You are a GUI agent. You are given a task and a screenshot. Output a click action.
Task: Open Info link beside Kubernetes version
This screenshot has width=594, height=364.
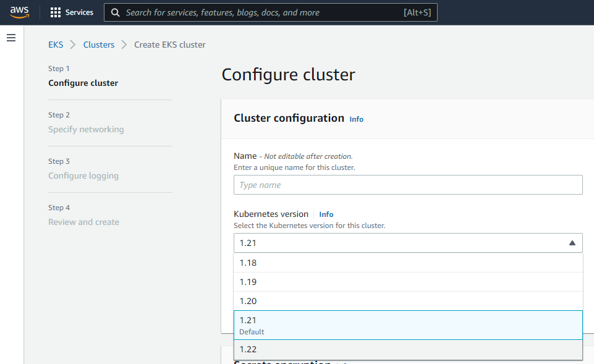point(326,214)
